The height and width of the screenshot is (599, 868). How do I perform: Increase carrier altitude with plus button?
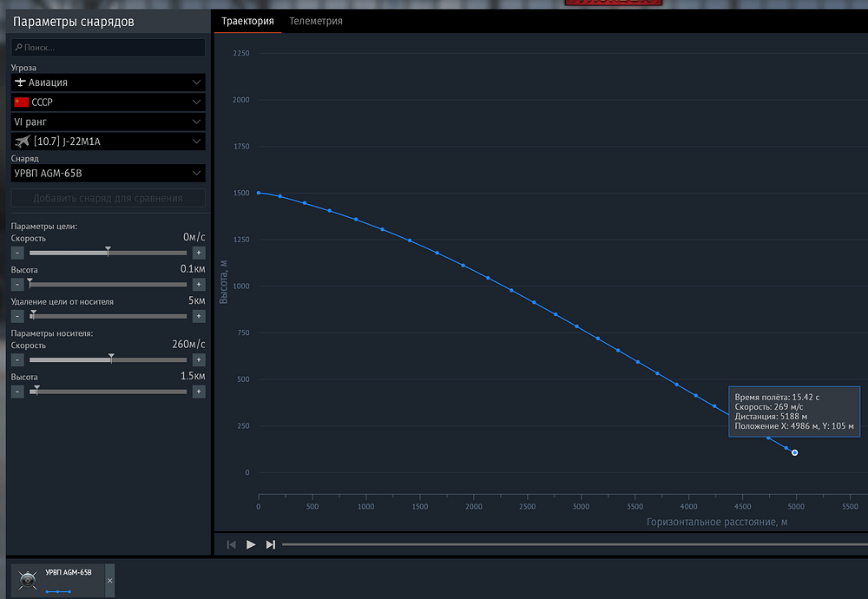coord(199,392)
